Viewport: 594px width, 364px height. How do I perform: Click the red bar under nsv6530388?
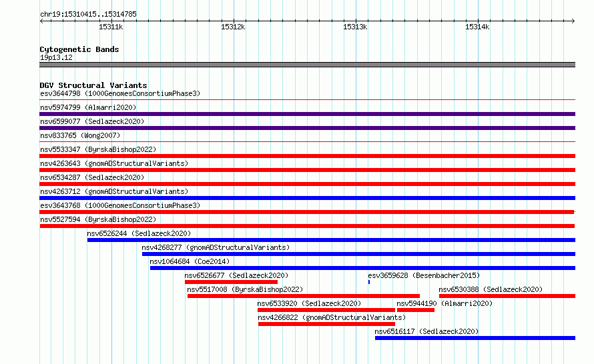point(507,296)
